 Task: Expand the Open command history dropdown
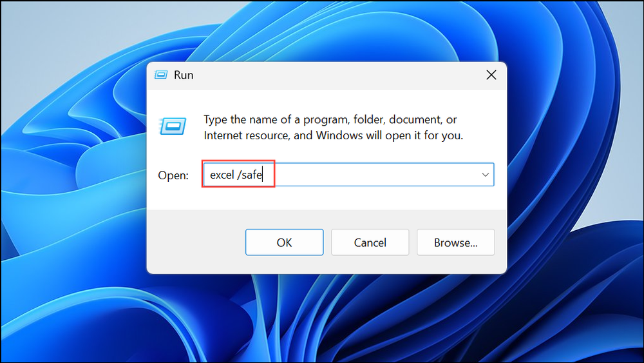coord(485,175)
